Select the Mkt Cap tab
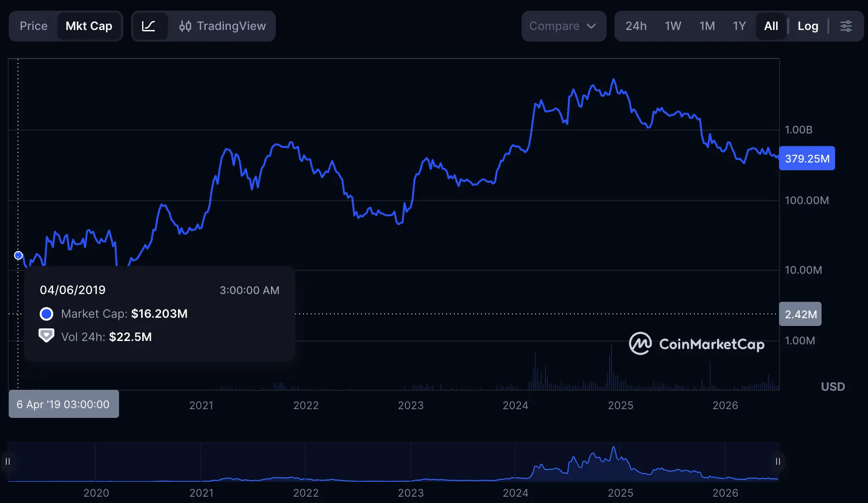The image size is (868, 503). (89, 26)
